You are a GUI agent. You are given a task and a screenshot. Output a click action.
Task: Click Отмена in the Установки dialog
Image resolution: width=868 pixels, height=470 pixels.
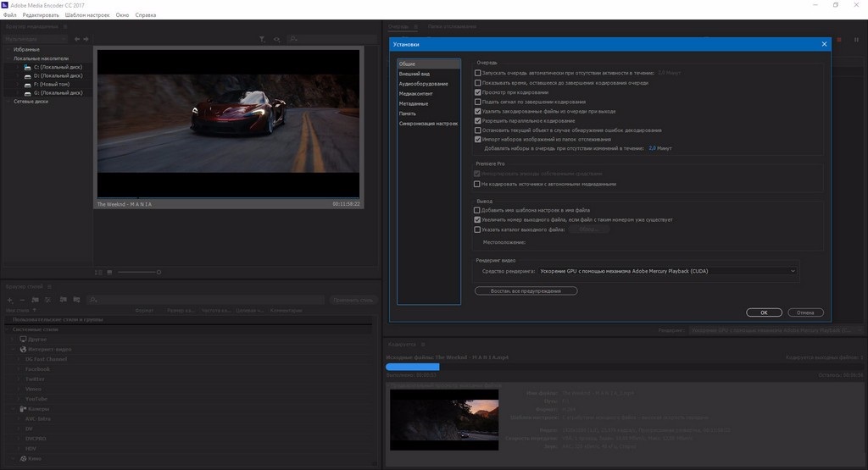tap(805, 312)
